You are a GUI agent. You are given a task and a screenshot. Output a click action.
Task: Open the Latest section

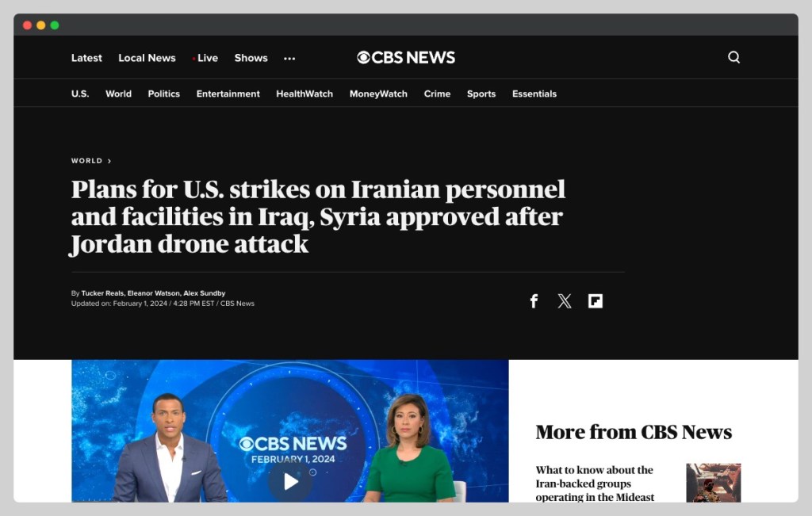coord(86,58)
